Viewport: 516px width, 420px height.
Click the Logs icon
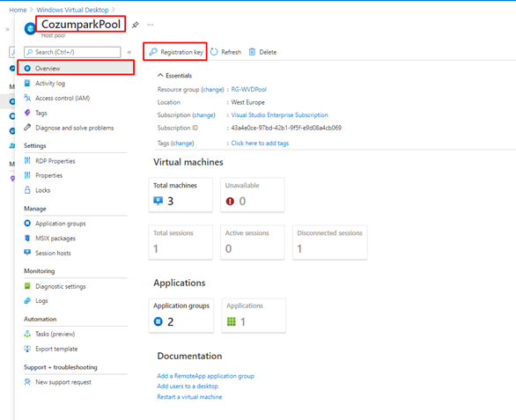27,300
